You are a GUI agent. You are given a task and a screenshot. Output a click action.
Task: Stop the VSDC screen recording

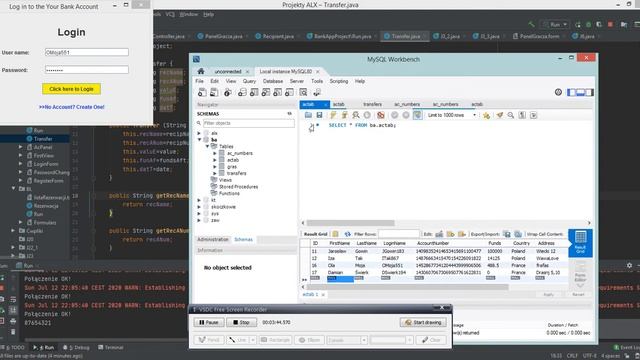241,322
